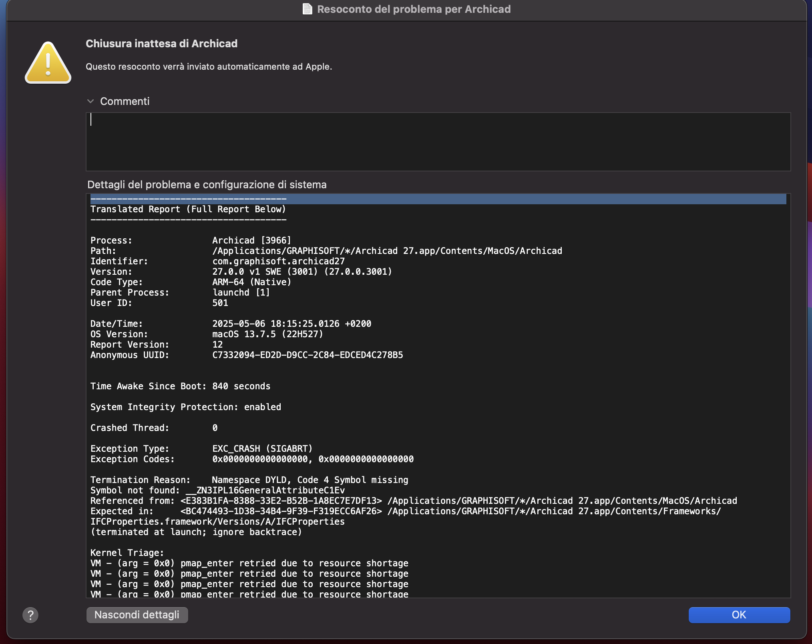Viewport: 812px width, 644px height.
Task: Click the yellow warning triangle icon
Action: pyautogui.click(x=48, y=63)
